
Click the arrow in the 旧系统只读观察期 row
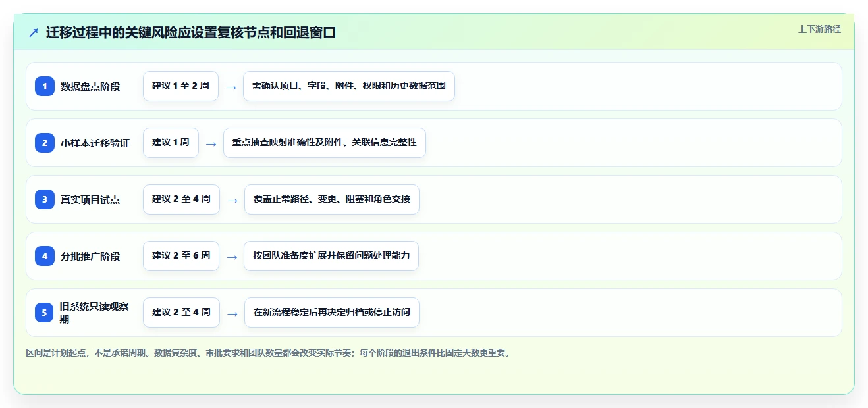click(232, 313)
